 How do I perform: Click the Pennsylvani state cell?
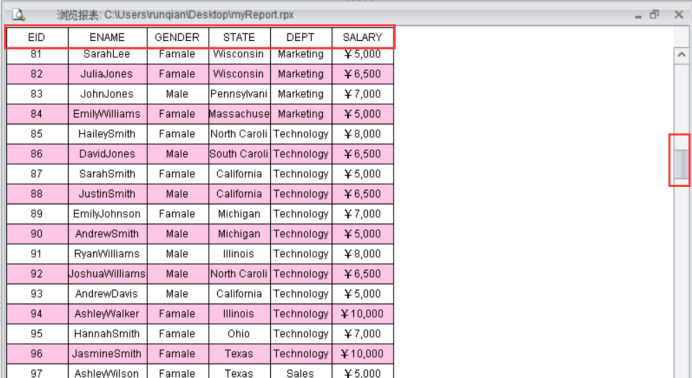[239, 94]
